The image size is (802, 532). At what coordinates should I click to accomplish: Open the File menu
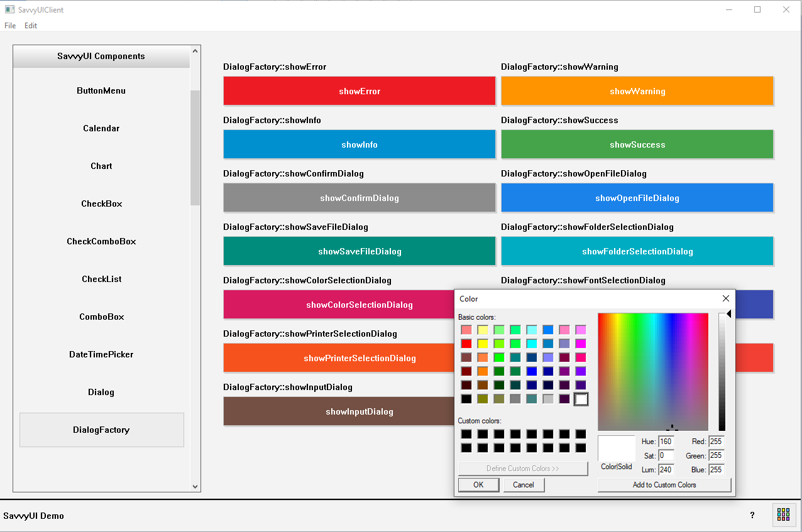[x=10, y=26]
